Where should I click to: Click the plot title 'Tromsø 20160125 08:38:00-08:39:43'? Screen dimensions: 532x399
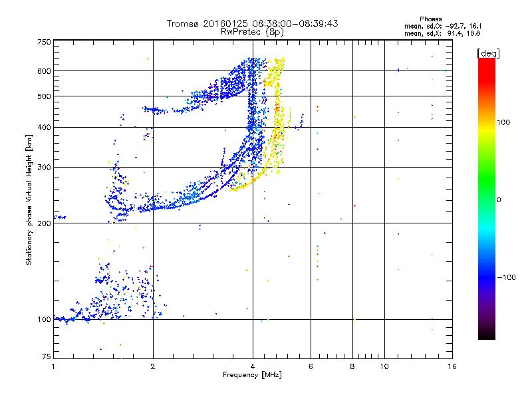pos(252,23)
